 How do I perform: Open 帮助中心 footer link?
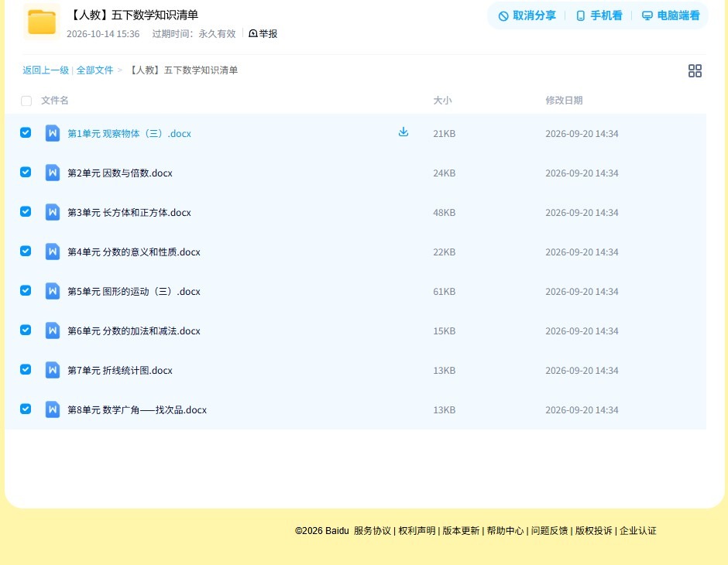coord(505,531)
